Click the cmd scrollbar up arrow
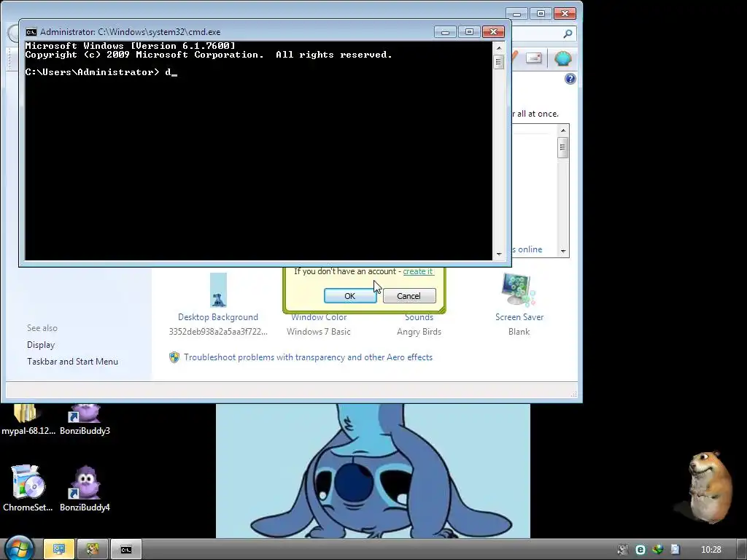 click(499, 47)
